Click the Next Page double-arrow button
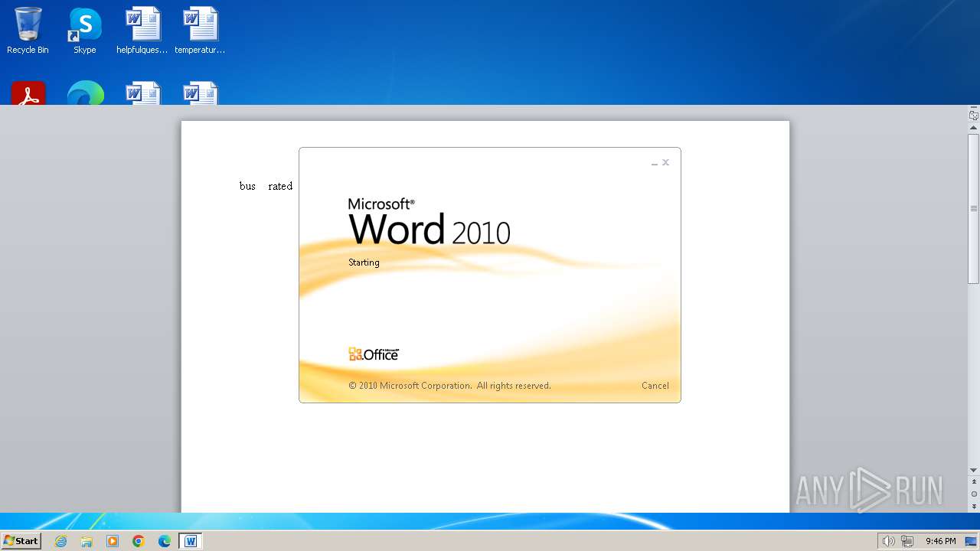The height and width of the screenshot is (551, 980). point(974,507)
